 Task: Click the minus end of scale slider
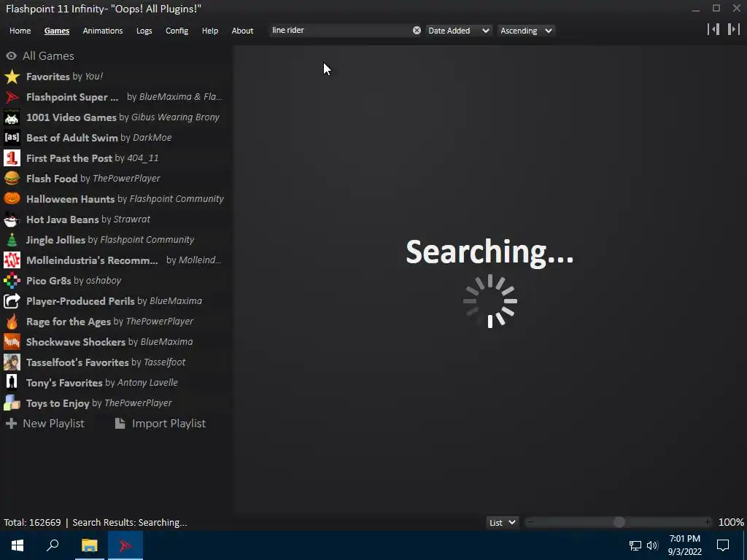tap(530, 522)
